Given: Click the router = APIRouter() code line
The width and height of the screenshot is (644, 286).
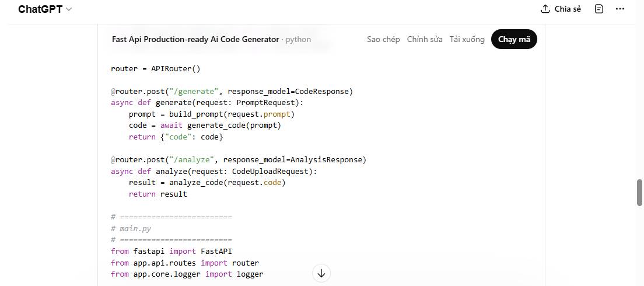Looking at the screenshot, I should tap(156, 68).
